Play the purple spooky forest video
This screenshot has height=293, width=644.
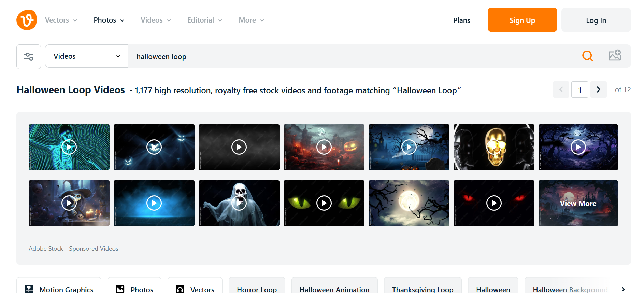578,147
